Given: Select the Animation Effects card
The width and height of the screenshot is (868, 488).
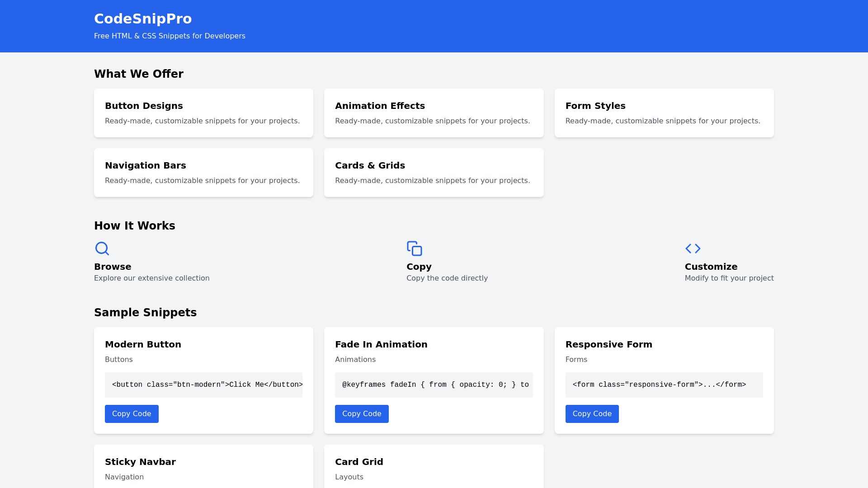Looking at the screenshot, I should (434, 113).
